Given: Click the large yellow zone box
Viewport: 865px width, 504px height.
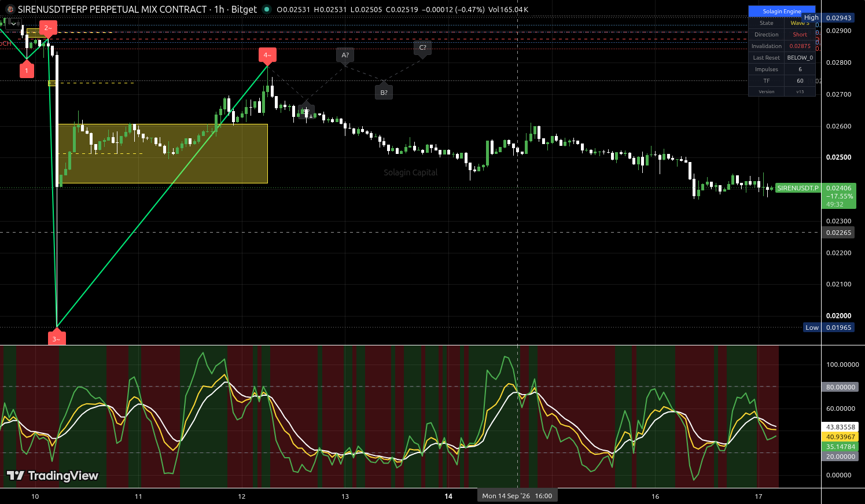Looking at the screenshot, I should click(163, 154).
